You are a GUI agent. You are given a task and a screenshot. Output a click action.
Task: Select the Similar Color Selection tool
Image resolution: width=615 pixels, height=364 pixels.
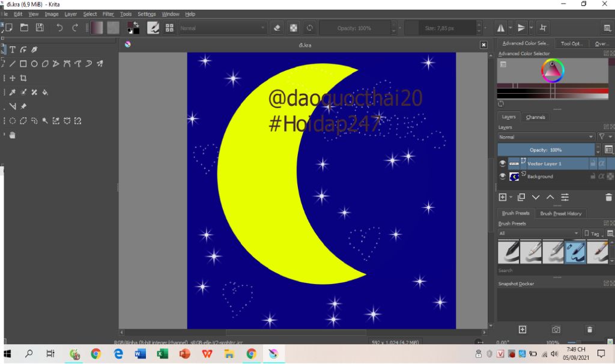click(56, 121)
